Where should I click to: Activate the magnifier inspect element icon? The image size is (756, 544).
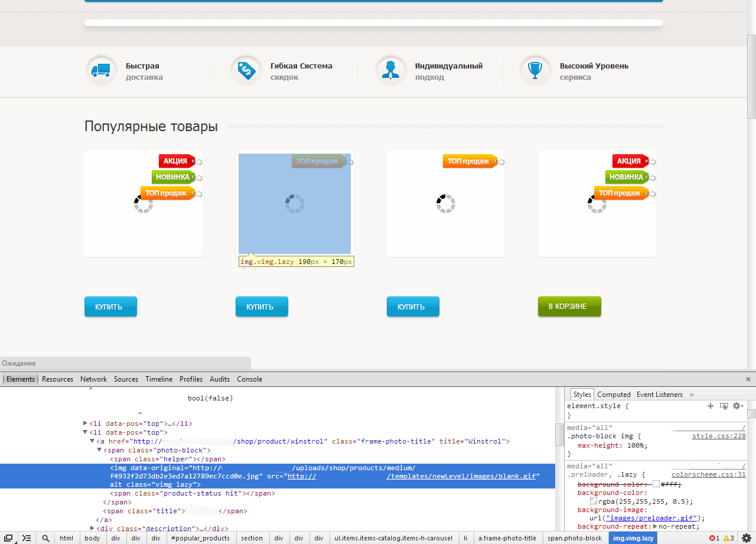pyautogui.click(x=45, y=538)
